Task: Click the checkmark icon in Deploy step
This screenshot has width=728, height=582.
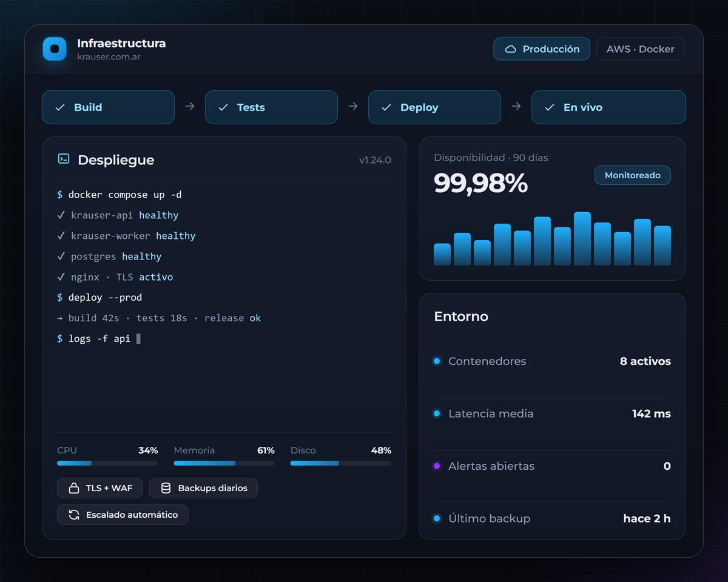Action: (386, 107)
